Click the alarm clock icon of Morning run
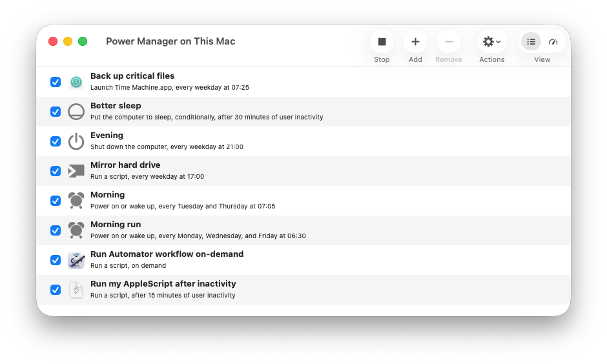 tap(76, 230)
